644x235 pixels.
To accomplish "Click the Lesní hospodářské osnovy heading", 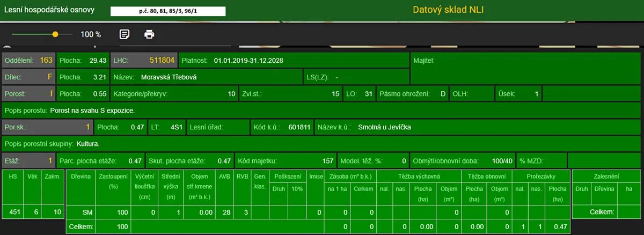I will (49, 10).
